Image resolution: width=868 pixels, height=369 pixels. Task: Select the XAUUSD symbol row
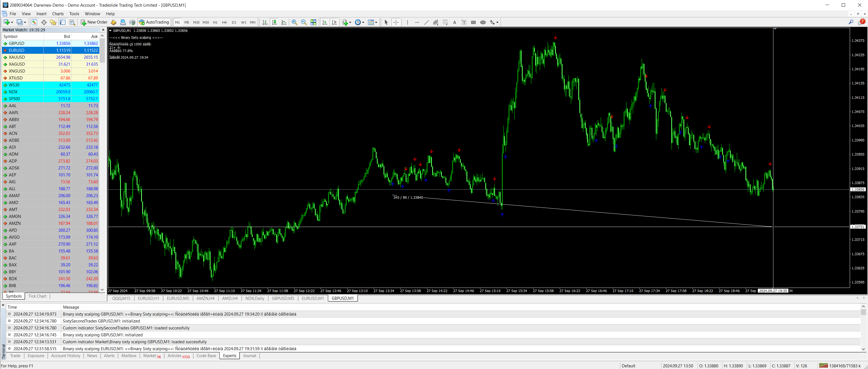pyautogui.click(x=17, y=57)
